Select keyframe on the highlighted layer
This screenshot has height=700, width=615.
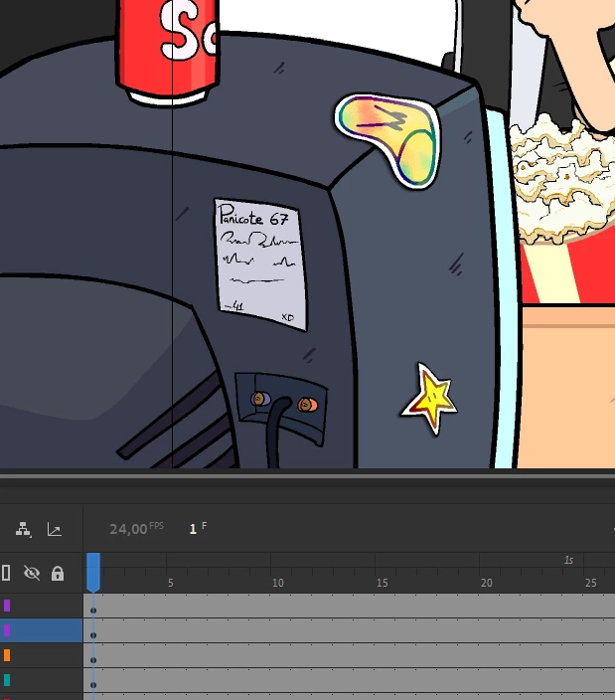click(x=93, y=634)
